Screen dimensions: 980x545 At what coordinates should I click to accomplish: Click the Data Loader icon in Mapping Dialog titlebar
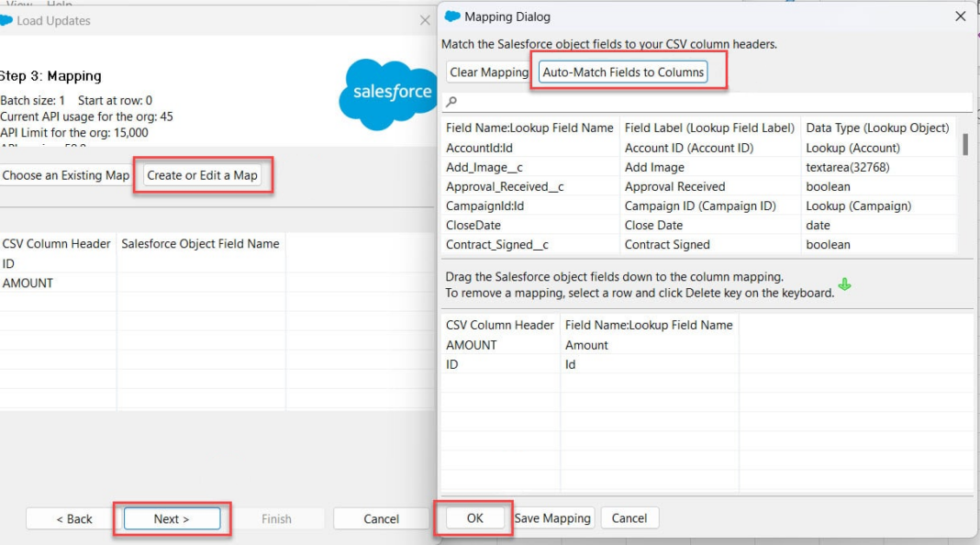tap(451, 16)
